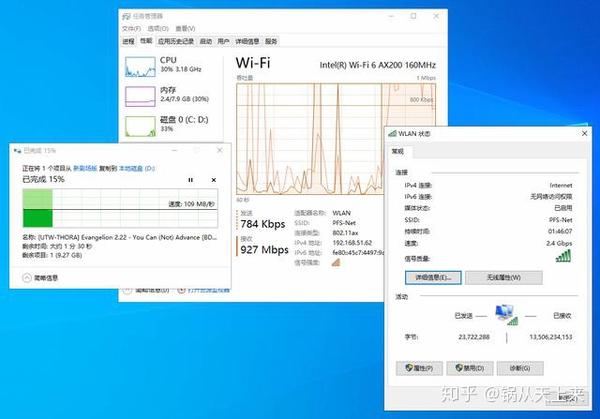This screenshot has height=419, width=600.
Task: Click the Wi-Fi throughput graph
Action: tap(336, 139)
